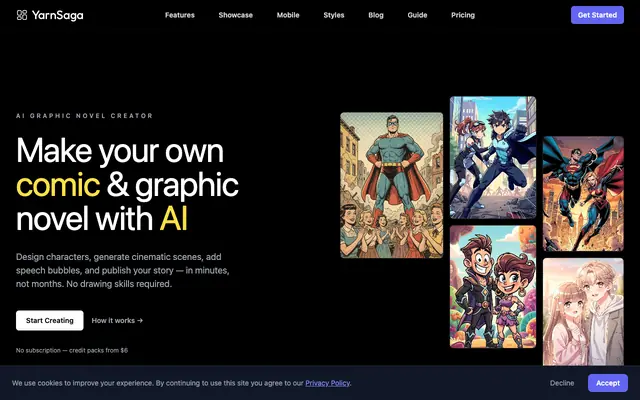Go to the Showcase page

(236, 15)
